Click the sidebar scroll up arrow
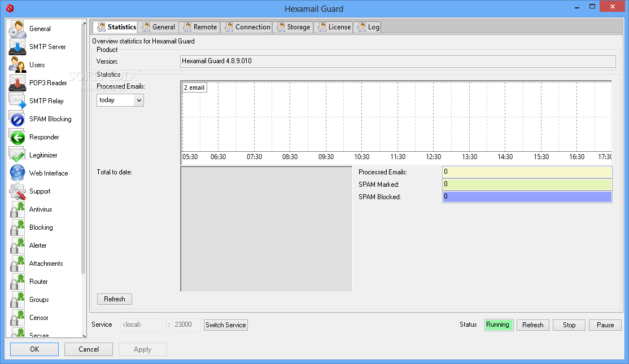629x364 pixels. coord(84,24)
